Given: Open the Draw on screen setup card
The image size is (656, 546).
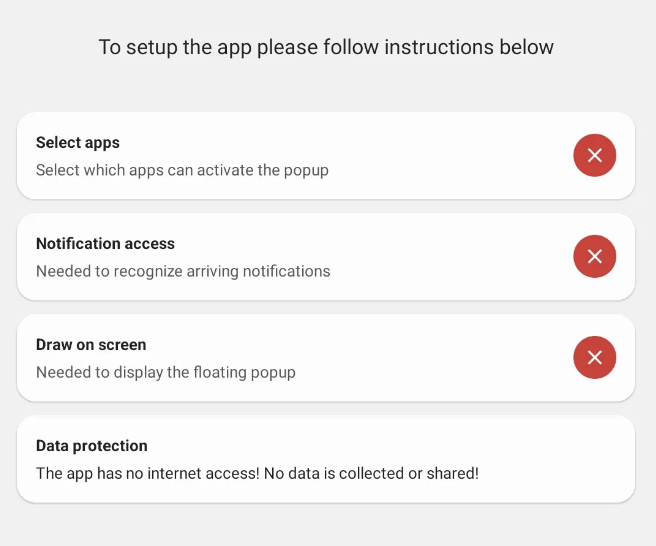Looking at the screenshot, I should (x=300, y=358).
